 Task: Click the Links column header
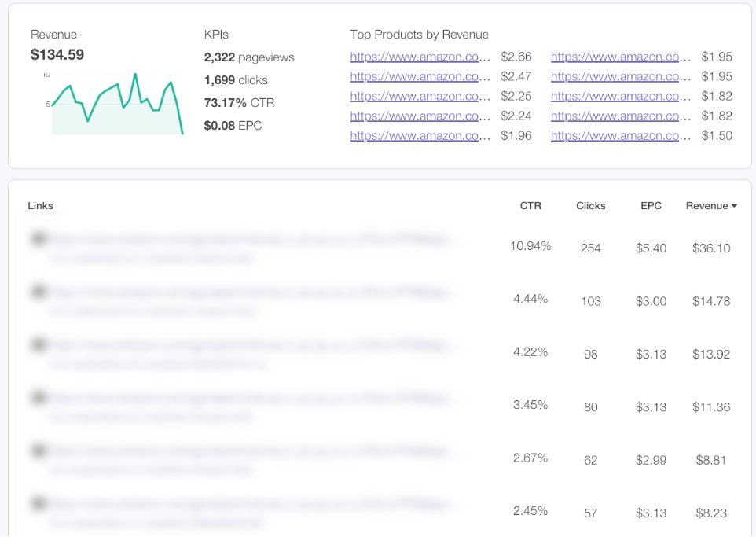(40, 206)
